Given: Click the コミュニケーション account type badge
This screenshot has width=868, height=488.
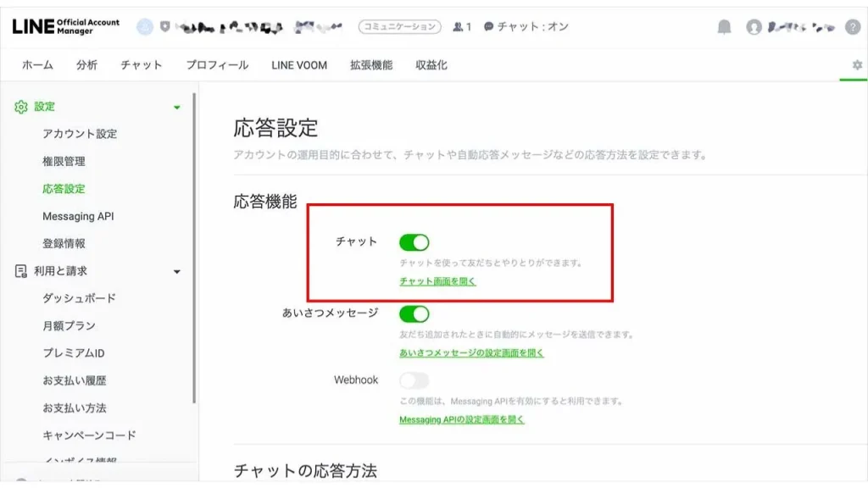Looking at the screenshot, I should point(399,27).
